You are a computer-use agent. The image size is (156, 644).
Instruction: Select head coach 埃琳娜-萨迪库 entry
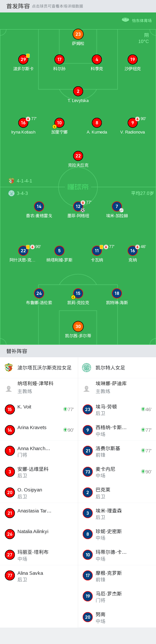pyautogui.click(x=117, y=388)
